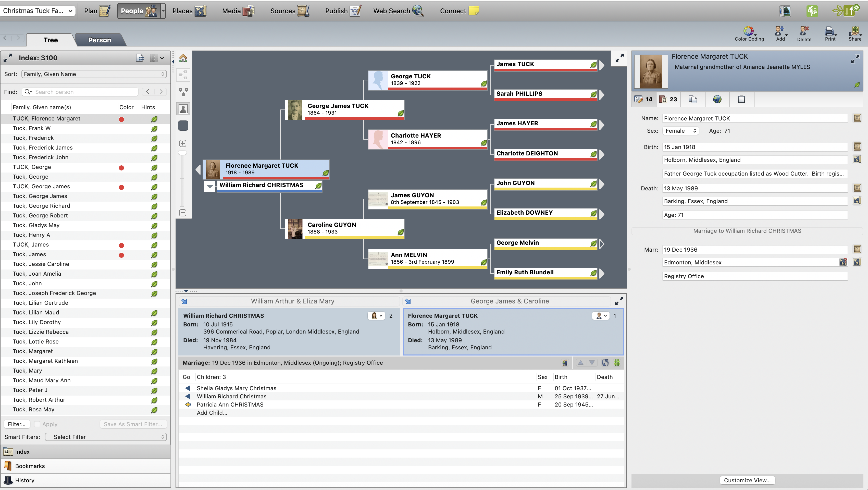Open the Sort dropdown for Family, Given Name
Image resolution: width=868 pixels, height=490 pixels.
pyautogui.click(x=94, y=74)
